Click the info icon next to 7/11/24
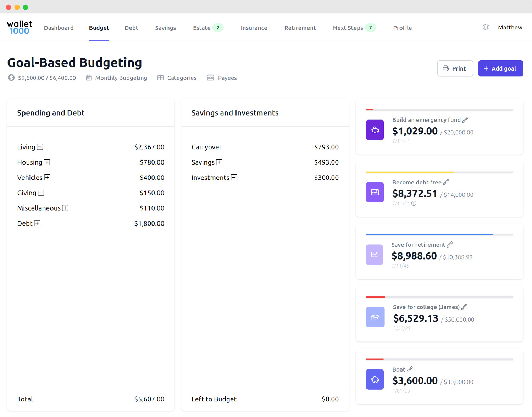This screenshot has height=417, width=532. (x=414, y=204)
